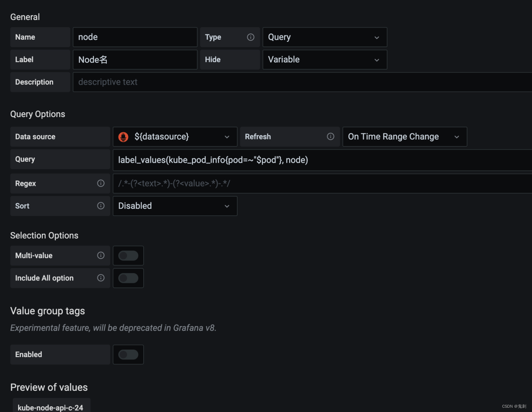This screenshot has width=532, height=412.
Task: Enable the Include All option toggle
Action: click(x=128, y=278)
